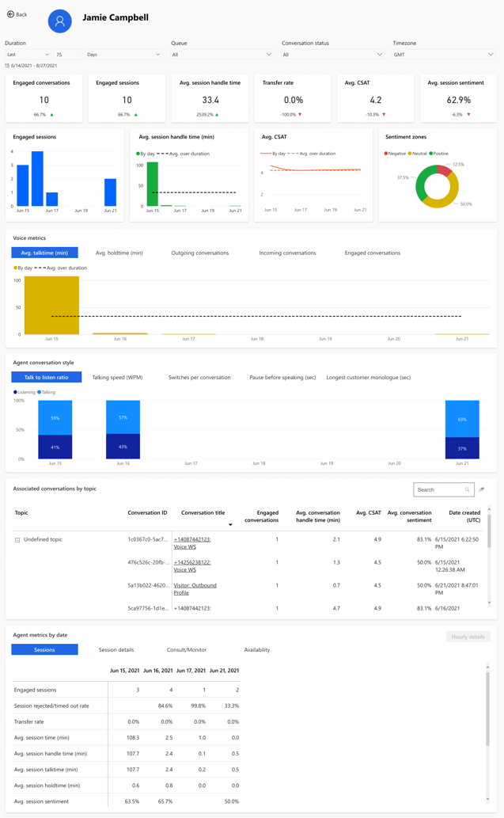Click the sort arrow under Conversation title

click(230, 524)
